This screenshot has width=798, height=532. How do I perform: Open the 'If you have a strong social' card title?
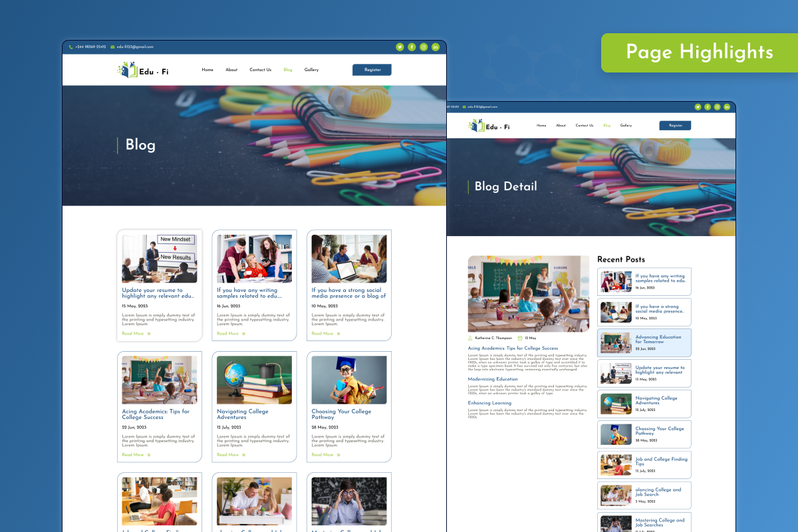click(x=348, y=293)
